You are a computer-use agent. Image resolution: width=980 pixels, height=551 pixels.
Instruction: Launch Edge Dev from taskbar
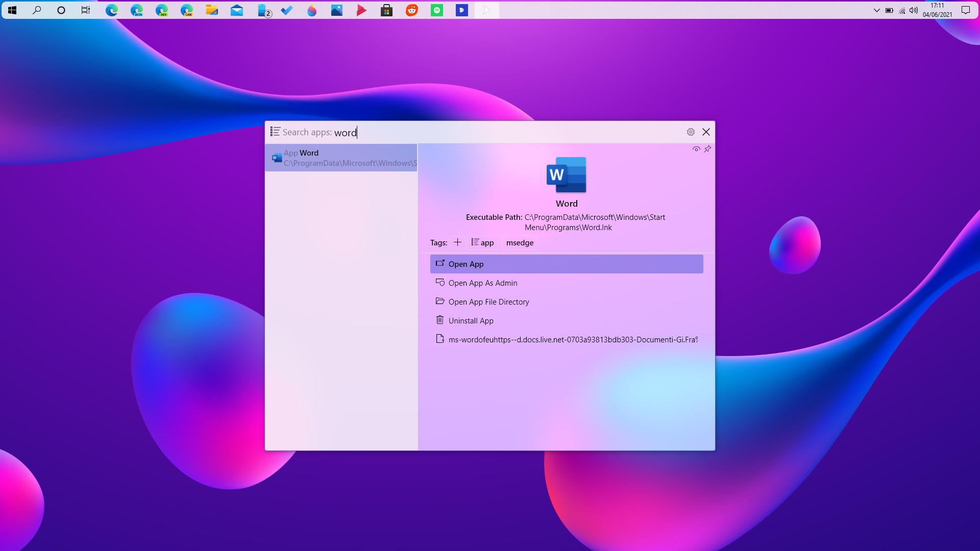[x=162, y=10]
